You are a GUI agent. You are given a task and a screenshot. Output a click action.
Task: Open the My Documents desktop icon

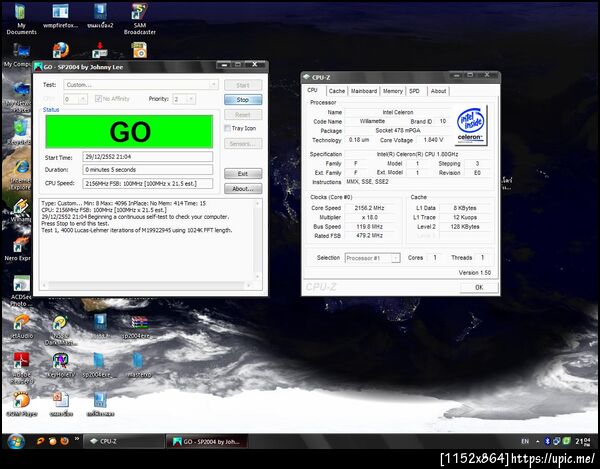pyautogui.click(x=20, y=18)
